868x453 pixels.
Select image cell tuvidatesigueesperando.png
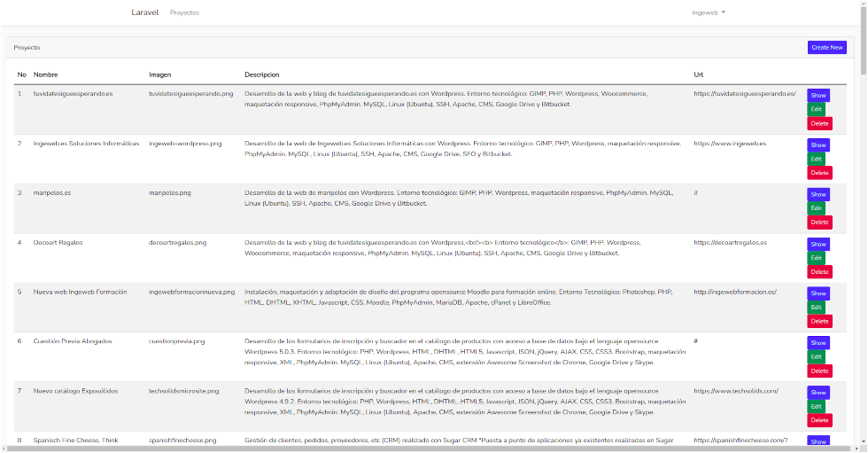pyautogui.click(x=191, y=94)
